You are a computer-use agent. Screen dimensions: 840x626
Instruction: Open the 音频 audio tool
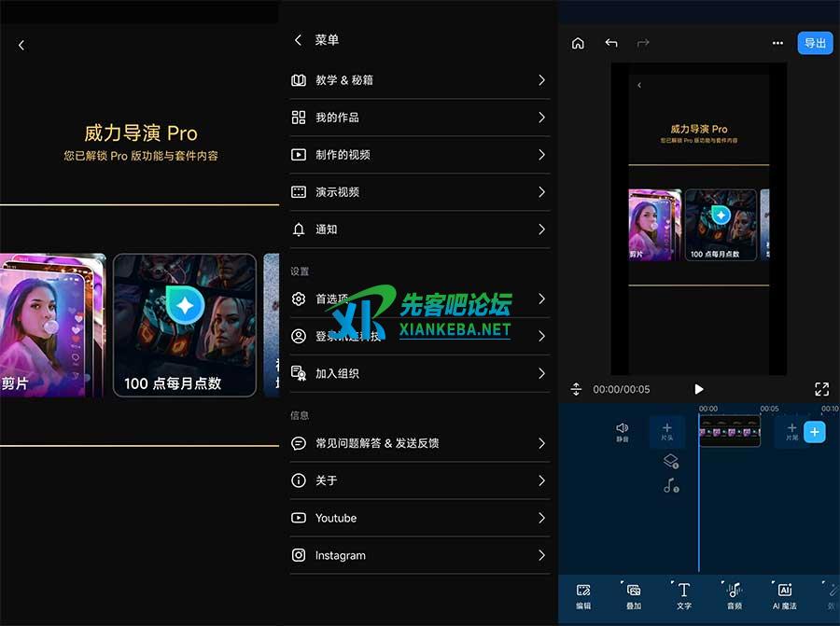pos(734,595)
